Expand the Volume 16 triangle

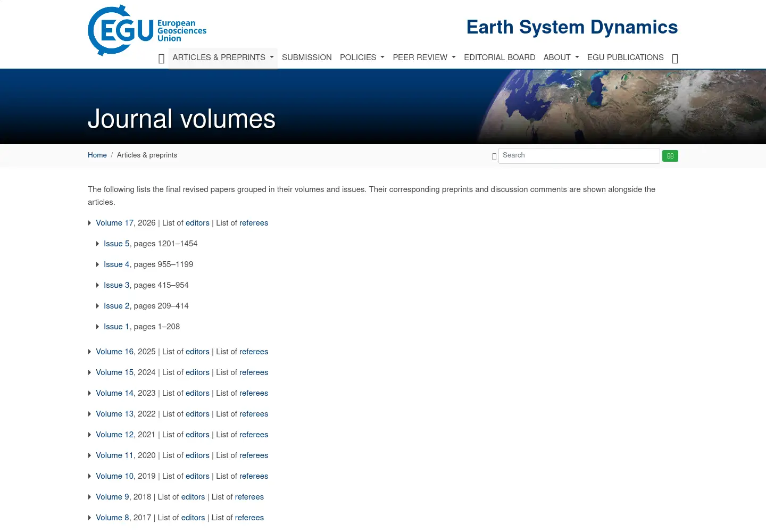coord(89,352)
